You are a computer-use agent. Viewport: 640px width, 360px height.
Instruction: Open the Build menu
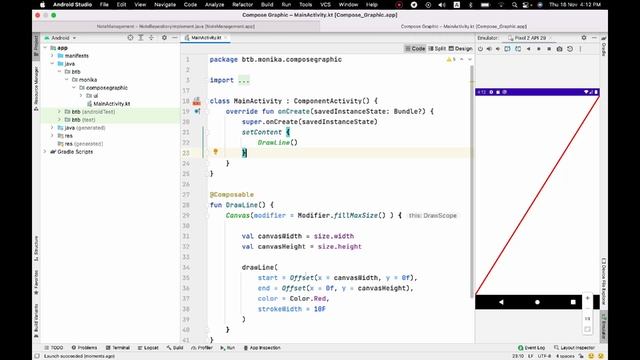click(267, 4)
